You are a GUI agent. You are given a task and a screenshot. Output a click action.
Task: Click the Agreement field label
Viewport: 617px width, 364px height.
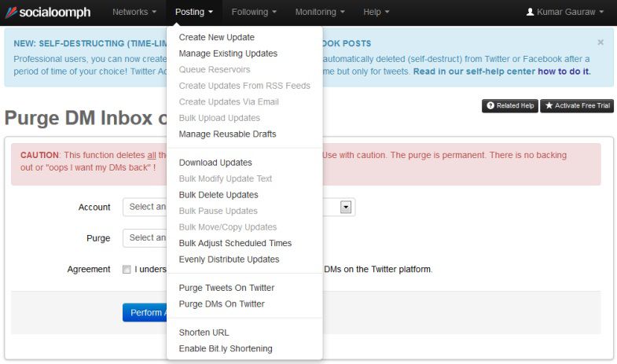click(x=89, y=269)
